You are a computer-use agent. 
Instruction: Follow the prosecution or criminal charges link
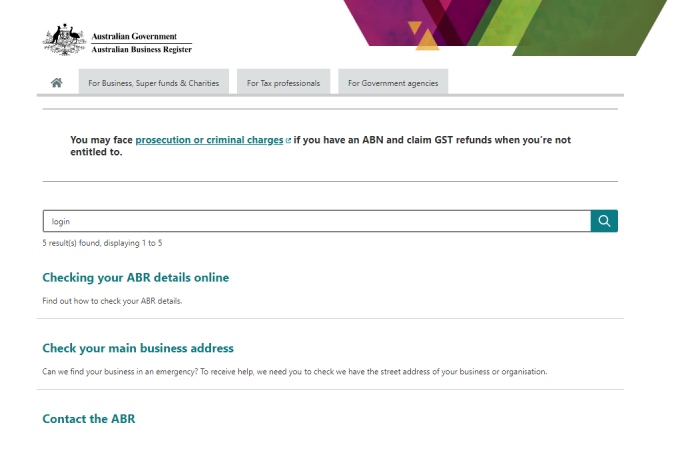point(209,140)
